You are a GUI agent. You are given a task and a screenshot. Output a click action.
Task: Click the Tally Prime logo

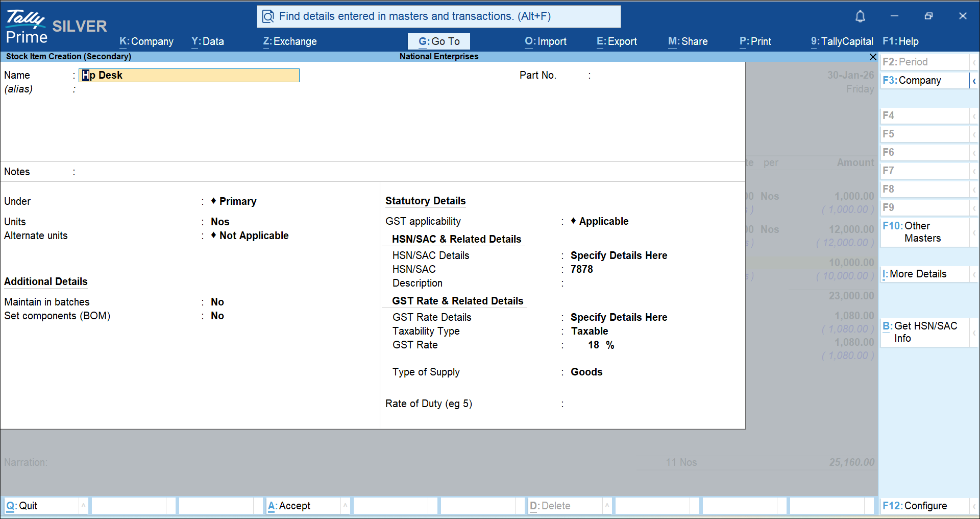click(x=27, y=27)
